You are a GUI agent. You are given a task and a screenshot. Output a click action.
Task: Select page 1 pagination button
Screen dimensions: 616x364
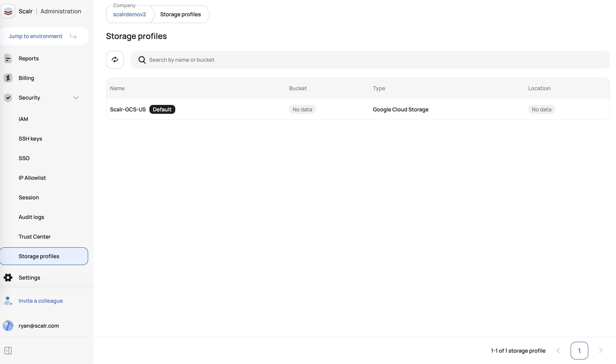pos(579,350)
